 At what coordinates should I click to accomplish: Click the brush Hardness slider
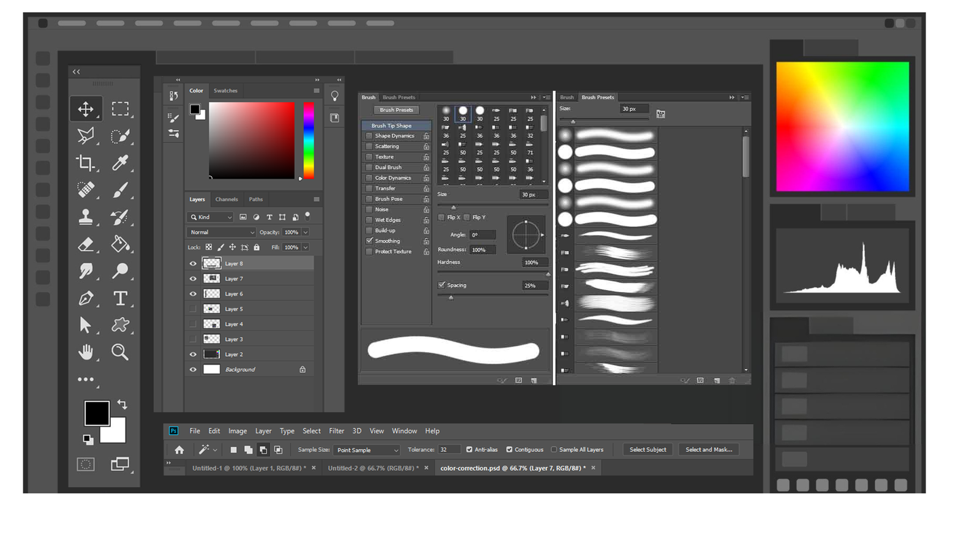click(x=493, y=274)
